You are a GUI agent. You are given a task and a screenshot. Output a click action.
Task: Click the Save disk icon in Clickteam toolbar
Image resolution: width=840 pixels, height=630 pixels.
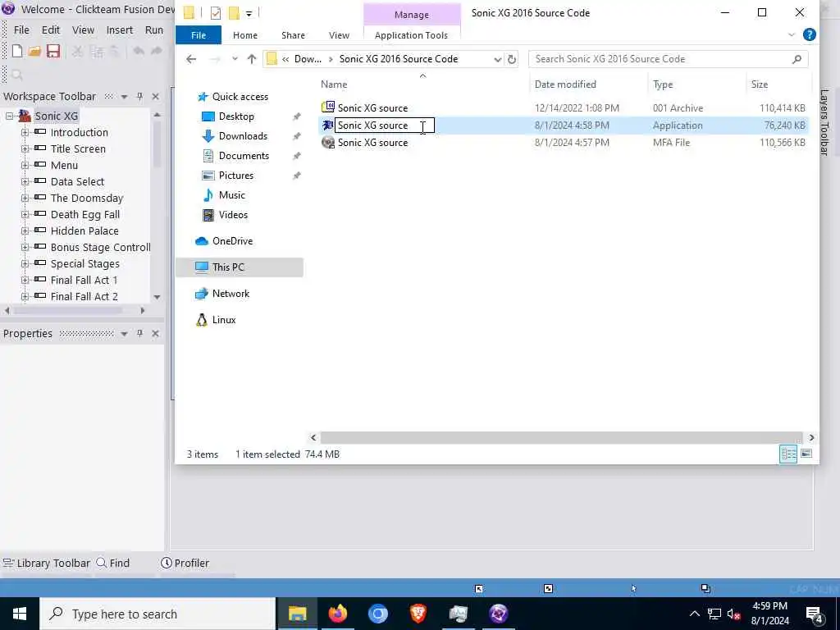53,52
